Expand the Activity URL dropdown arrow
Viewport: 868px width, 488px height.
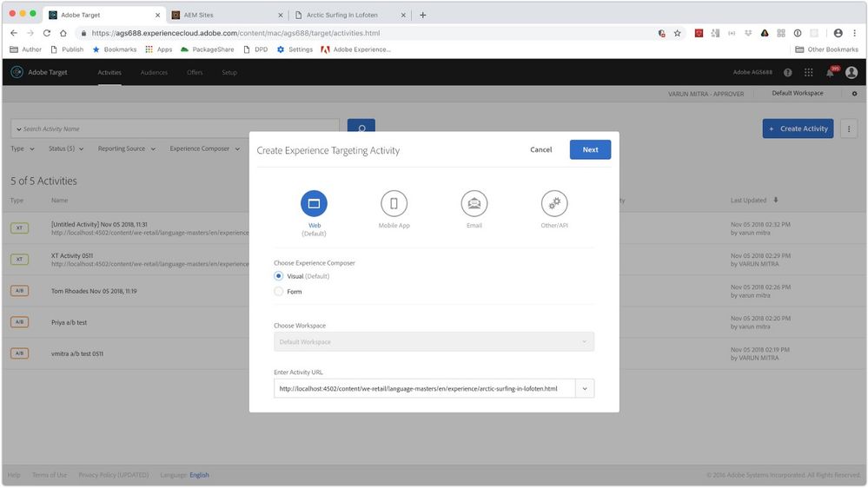coord(585,389)
